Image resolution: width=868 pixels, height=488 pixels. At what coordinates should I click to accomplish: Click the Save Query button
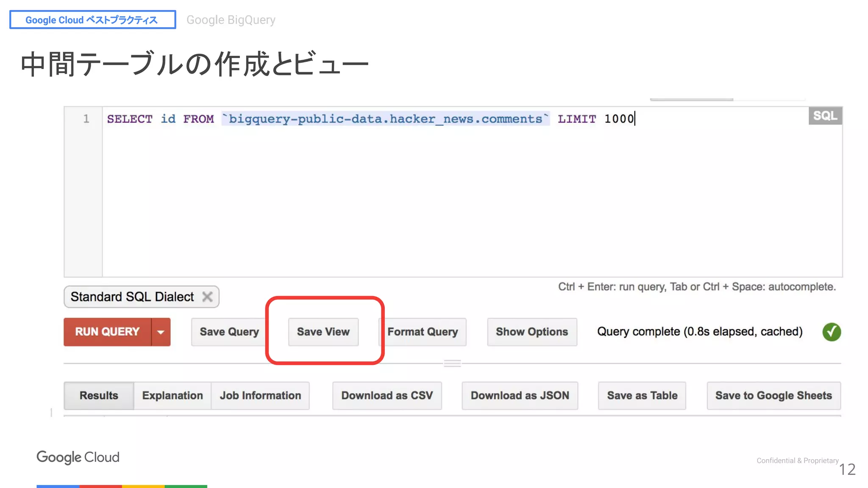[x=229, y=332]
